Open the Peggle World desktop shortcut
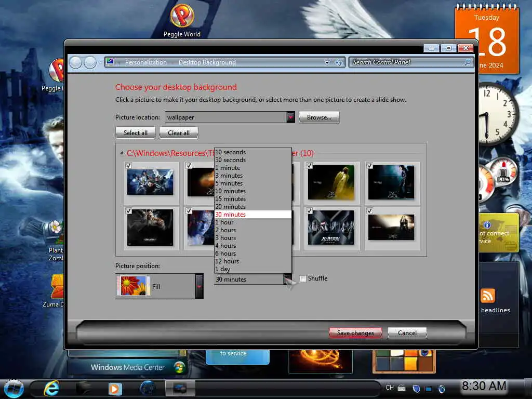The width and height of the screenshot is (532, 399). tap(182, 20)
